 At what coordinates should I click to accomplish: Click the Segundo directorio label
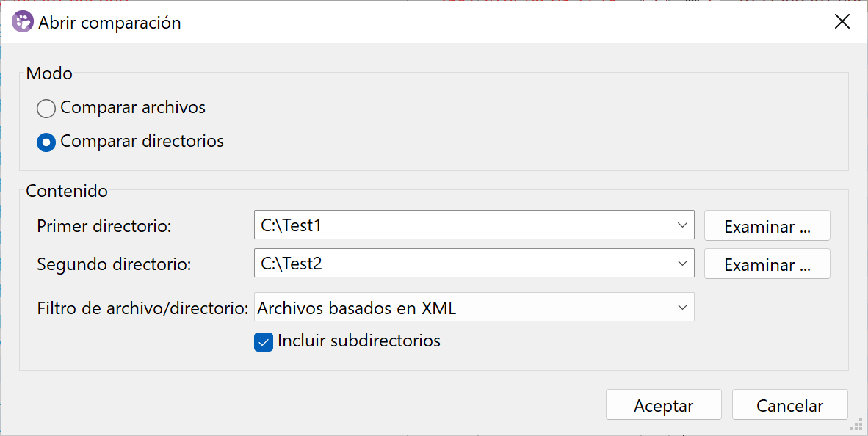pyautogui.click(x=114, y=264)
